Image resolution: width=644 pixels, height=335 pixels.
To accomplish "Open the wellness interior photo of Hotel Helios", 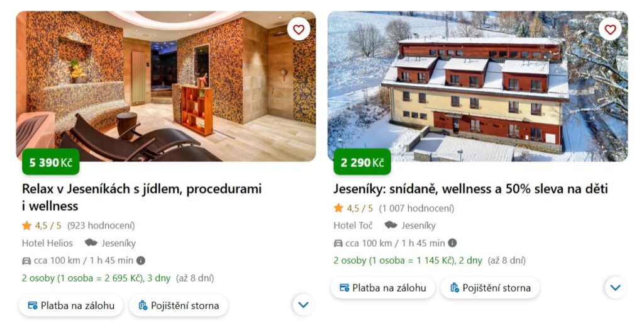I will coord(166,86).
